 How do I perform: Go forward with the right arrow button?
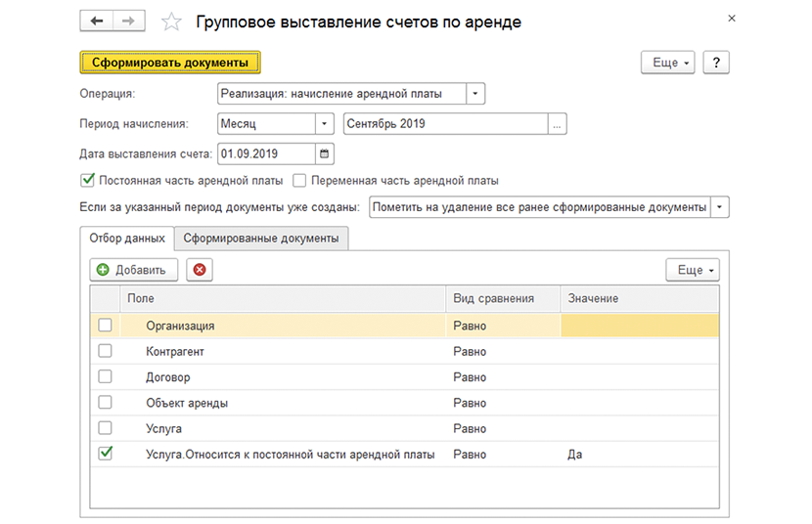point(129,22)
